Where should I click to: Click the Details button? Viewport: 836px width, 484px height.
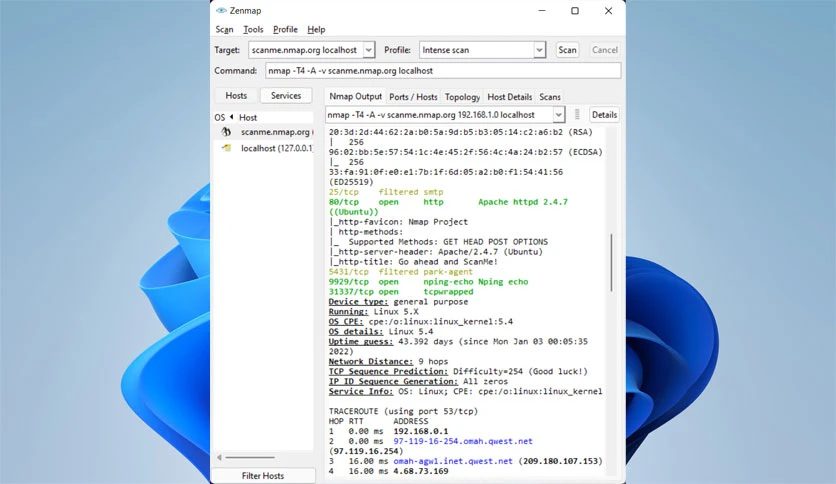[x=604, y=115]
